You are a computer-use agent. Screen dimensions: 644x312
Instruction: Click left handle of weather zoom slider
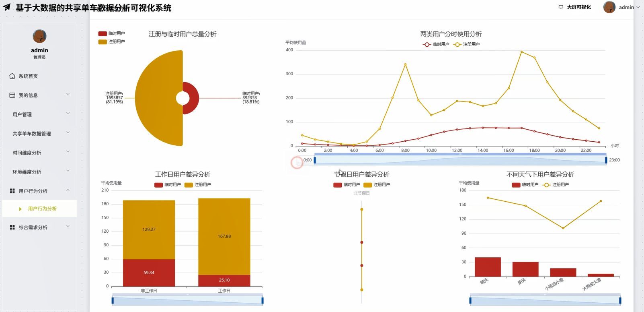pos(470,300)
